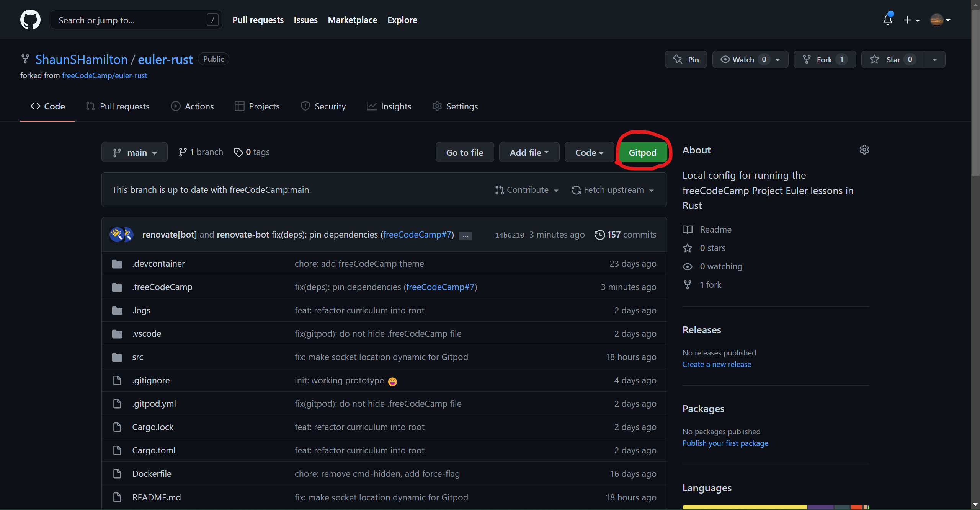Click the yellow Languages bar segment
This screenshot has height=510, width=980.
tap(745, 507)
